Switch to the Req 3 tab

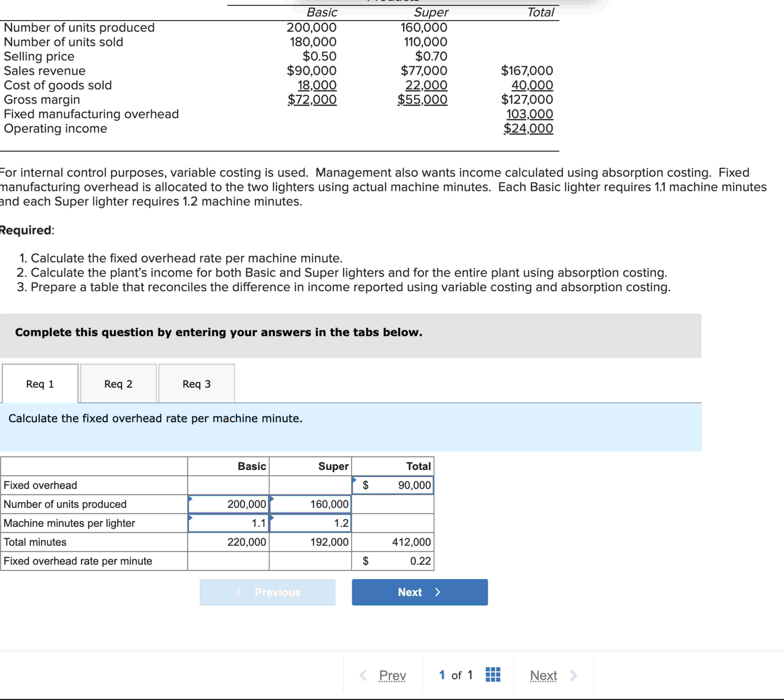[x=197, y=383]
